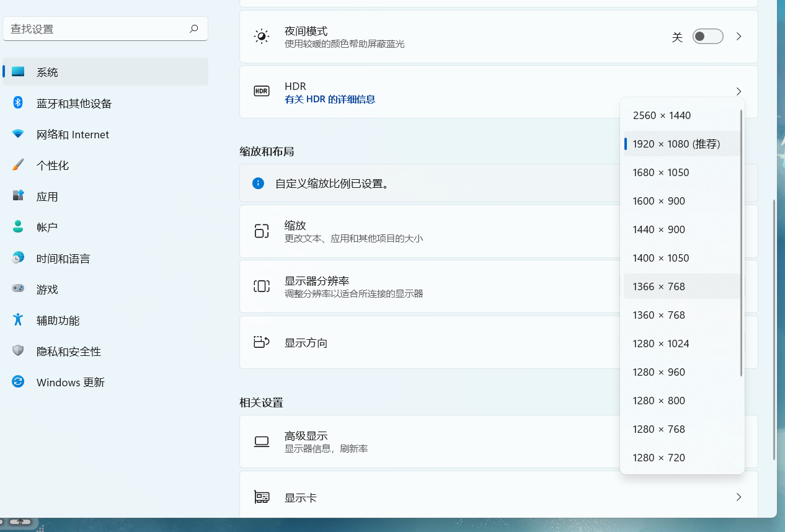Select 1600 × 900 resolution

pyautogui.click(x=682, y=201)
